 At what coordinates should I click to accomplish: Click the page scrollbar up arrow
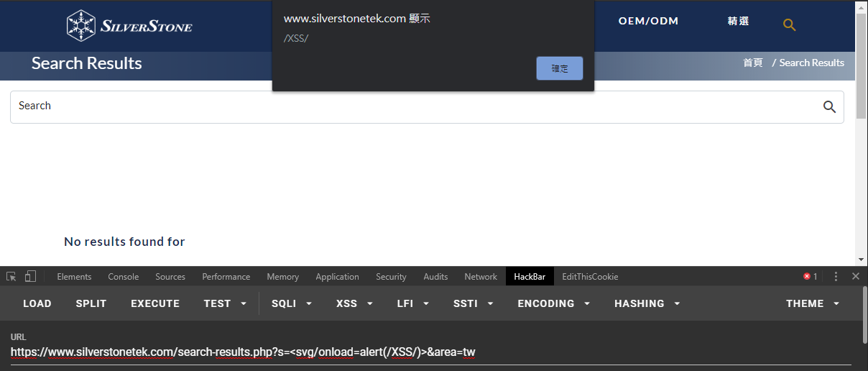pyautogui.click(x=862, y=6)
